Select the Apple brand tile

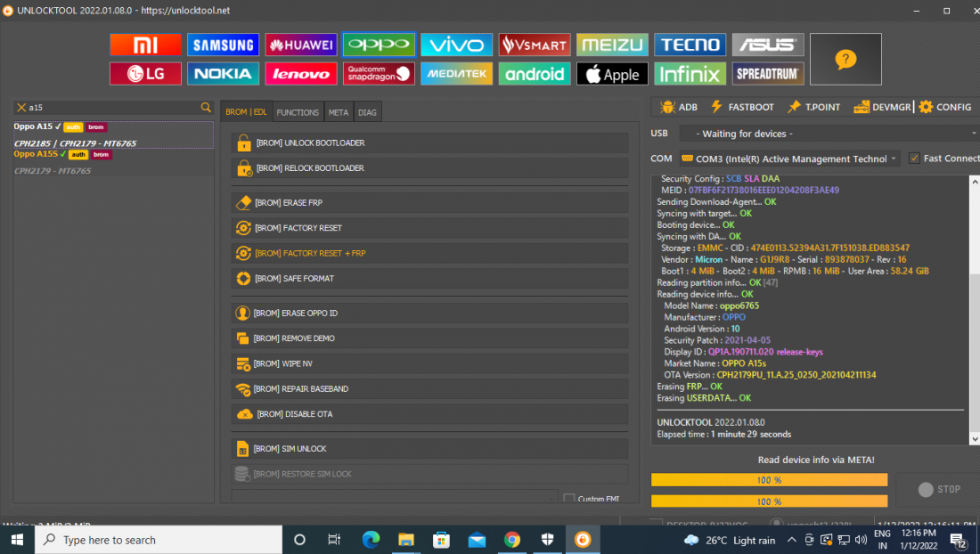pyautogui.click(x=612, y=74)
